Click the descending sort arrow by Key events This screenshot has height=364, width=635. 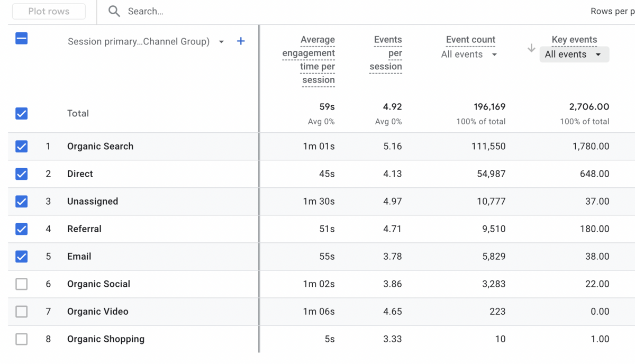pyautogui.click(x=531, y=48)
